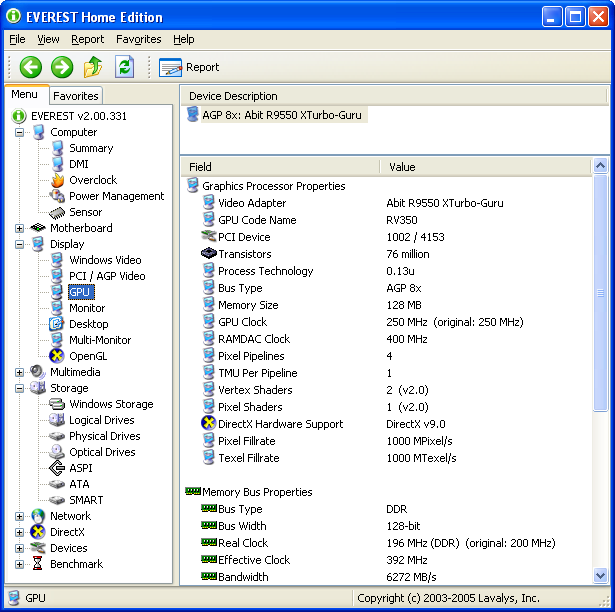615x612 pixels.
Task: Expand the Devices tree node
Action: (x=19, y=548)
